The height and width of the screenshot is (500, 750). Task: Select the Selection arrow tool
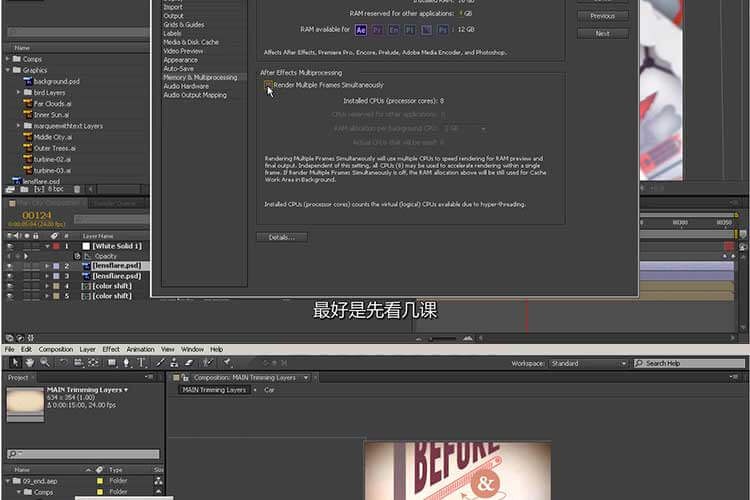click(15, 363)
